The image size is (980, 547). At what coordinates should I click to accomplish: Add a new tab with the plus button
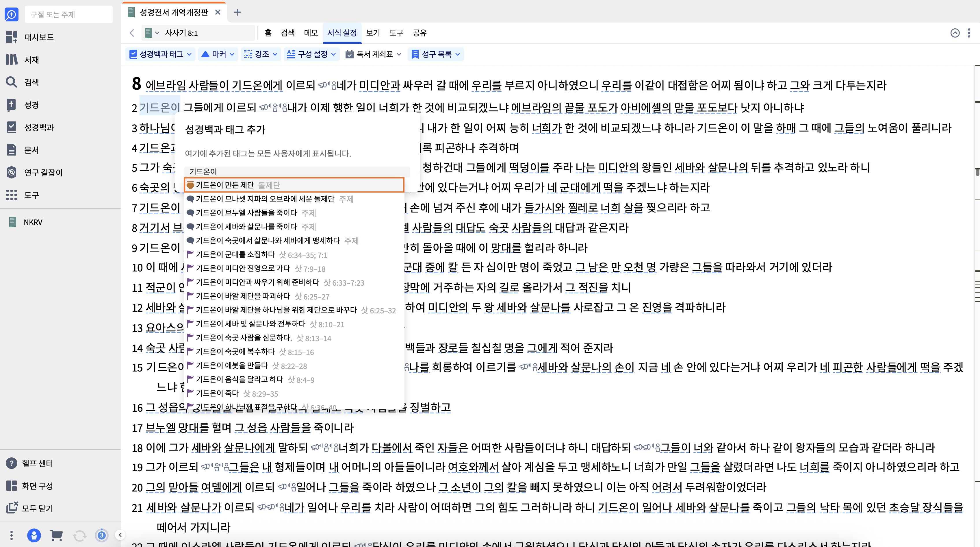[237, 12]
